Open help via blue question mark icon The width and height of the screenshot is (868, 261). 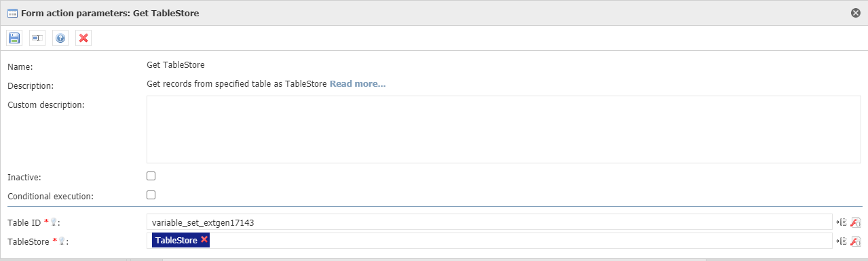point(60,38)
